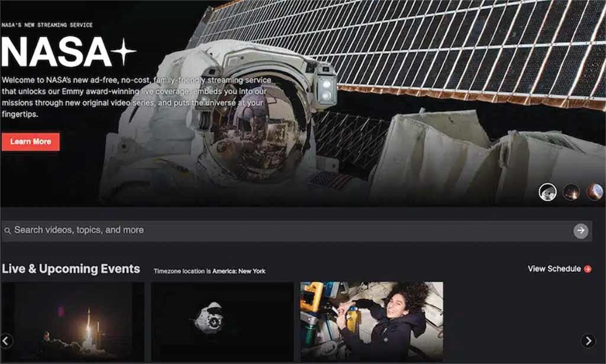Click the NASA's New Streaming Service tagline
The image size is (606, 364).
click(47, 25)
